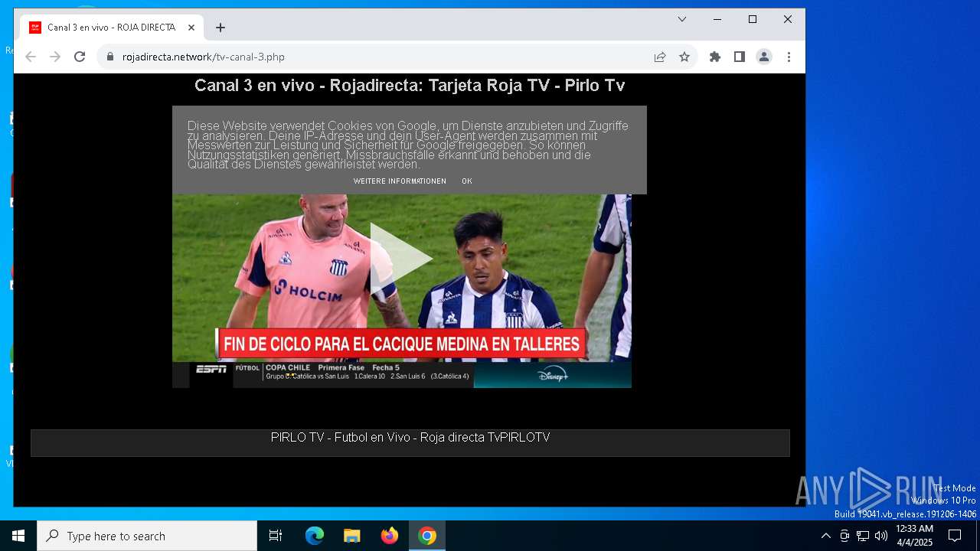Image resolution: width=980 pixels, height=551 pixels.
Task: Open Chrome extensions puzzle icon
Action: [715, 57]
